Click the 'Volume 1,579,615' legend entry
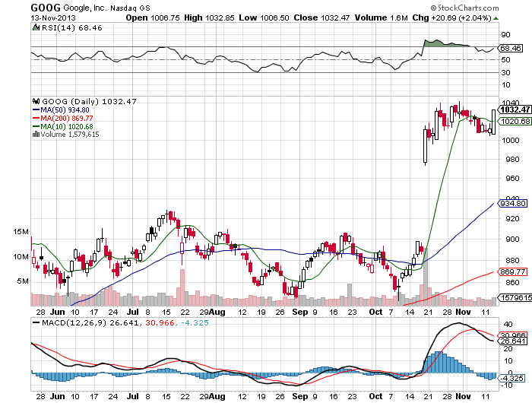The width and height of the screenshot is (532, 403). click(70, 135)
